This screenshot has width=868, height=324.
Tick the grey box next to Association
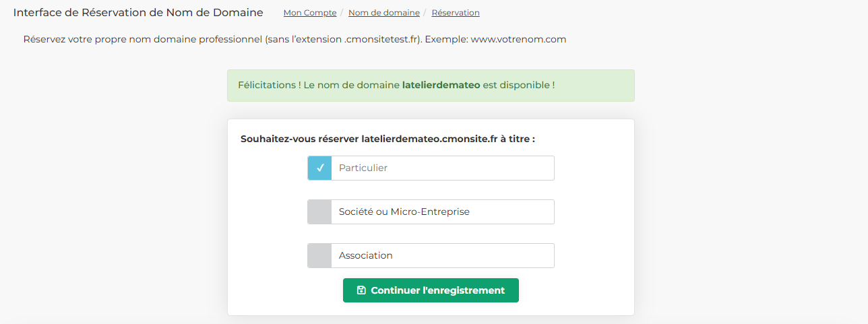click(x=319, y=255)
